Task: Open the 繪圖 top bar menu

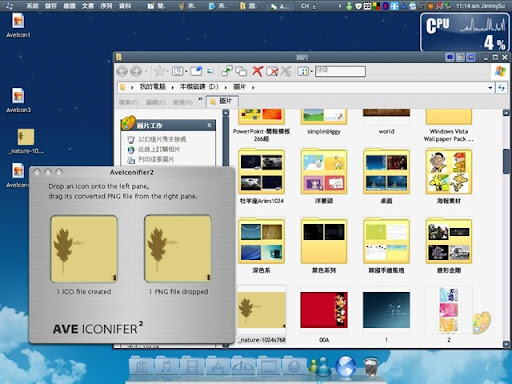Action: coord(69,6)
